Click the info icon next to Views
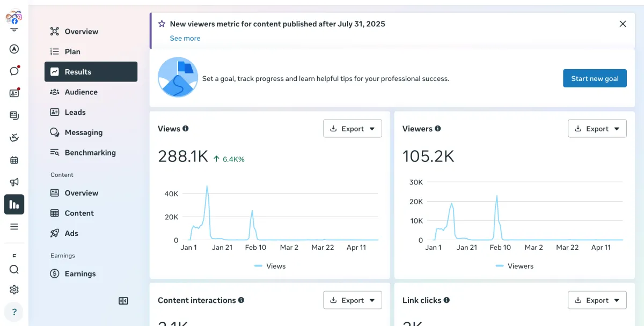 click(186, 129)
